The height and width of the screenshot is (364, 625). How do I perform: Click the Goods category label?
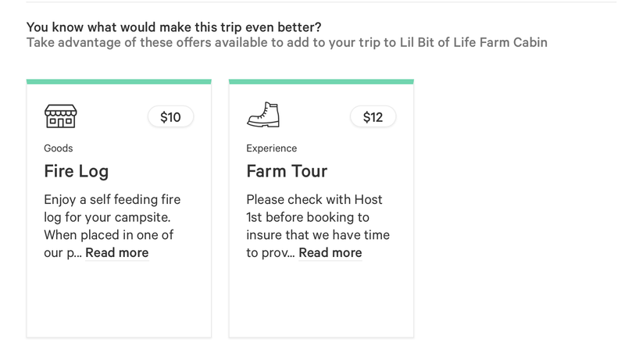pyautogui.click(x=58, y=148)
